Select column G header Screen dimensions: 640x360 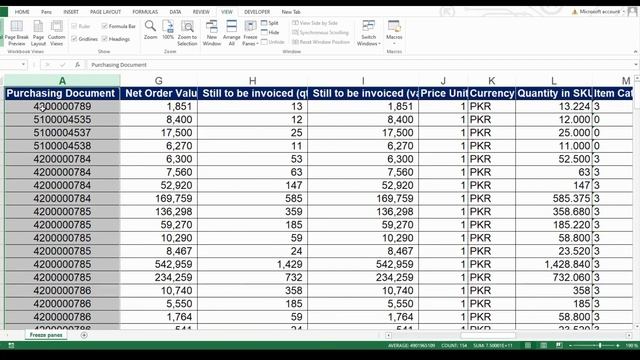pos(158,81)
